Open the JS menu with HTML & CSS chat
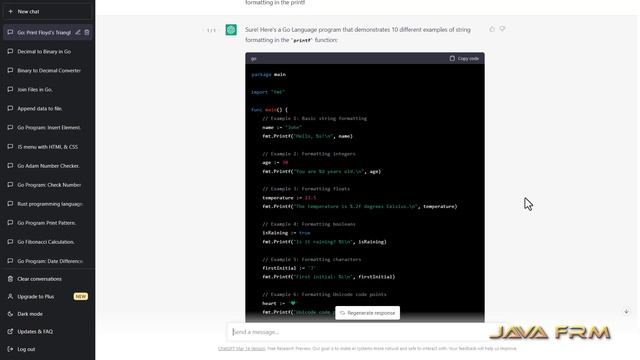Viewport: 640px width, 360px height. click(x=47, y=147)
